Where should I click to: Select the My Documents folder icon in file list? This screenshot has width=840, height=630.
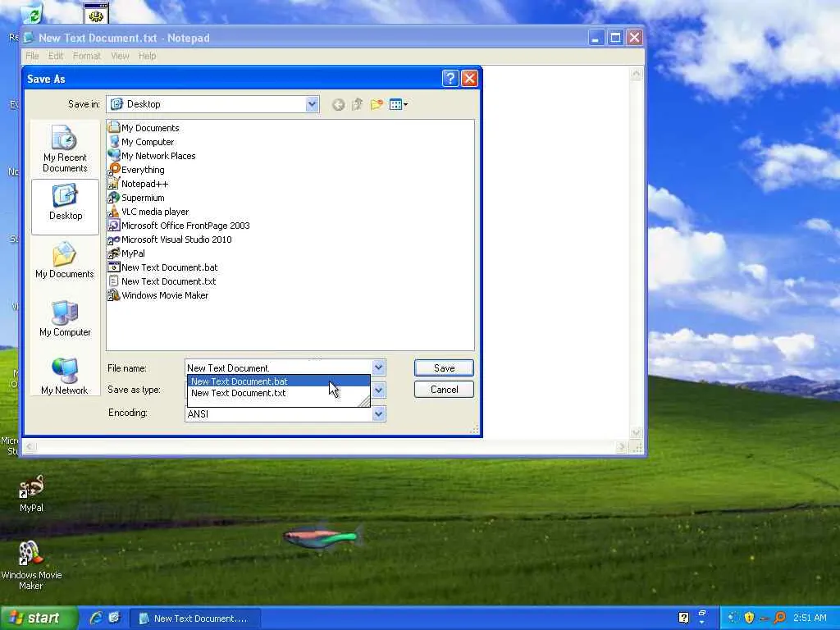pos(113,127)
